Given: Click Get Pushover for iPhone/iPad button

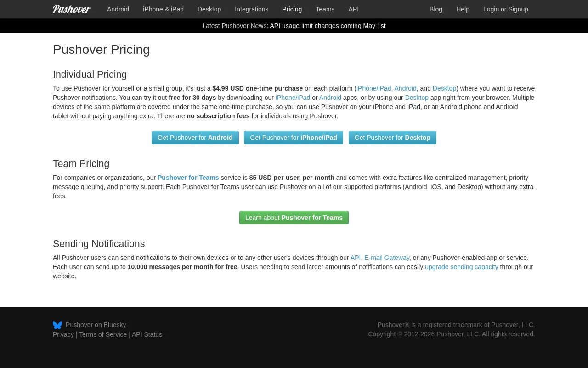Looking at the screenshot, I should coord(294,138).
